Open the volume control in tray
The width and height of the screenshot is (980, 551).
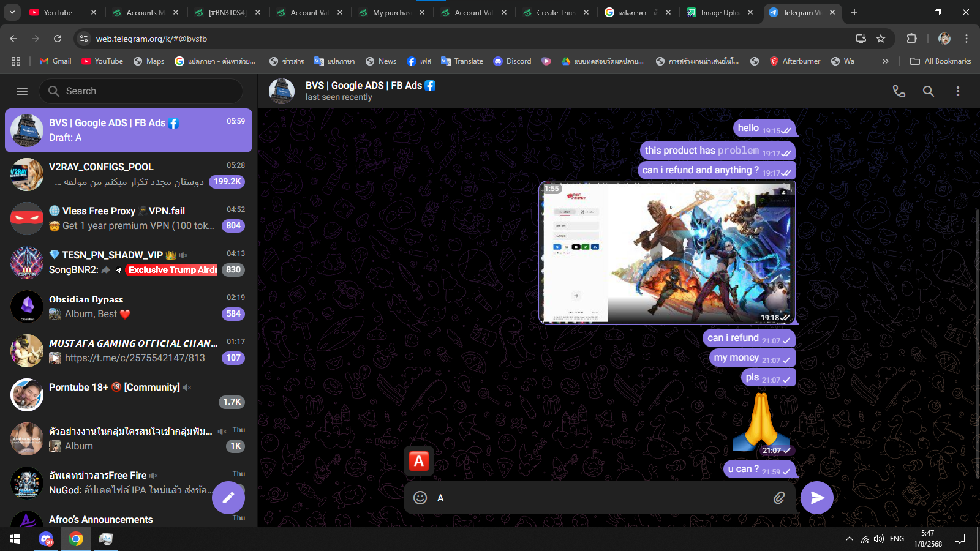[879, 539]
